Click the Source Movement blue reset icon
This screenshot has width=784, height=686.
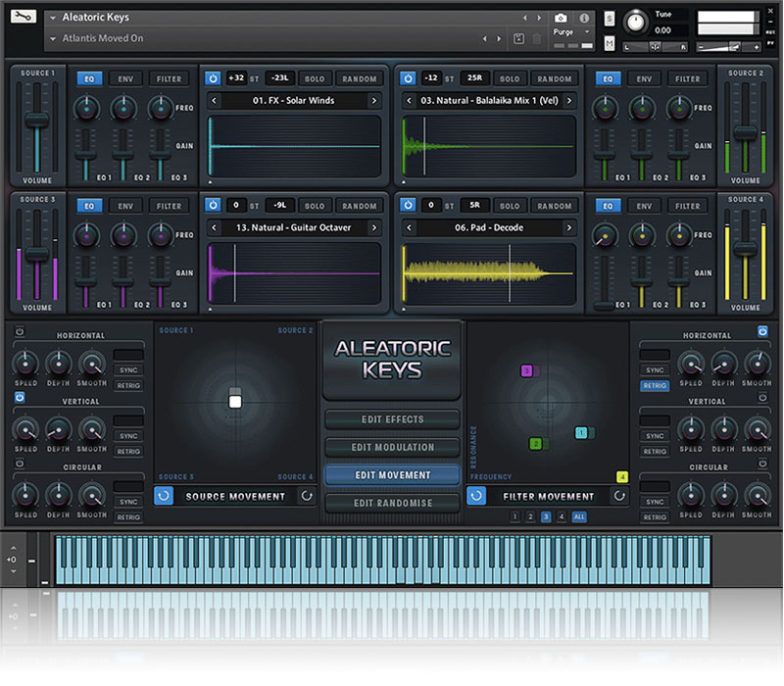(x=166, y=496)
